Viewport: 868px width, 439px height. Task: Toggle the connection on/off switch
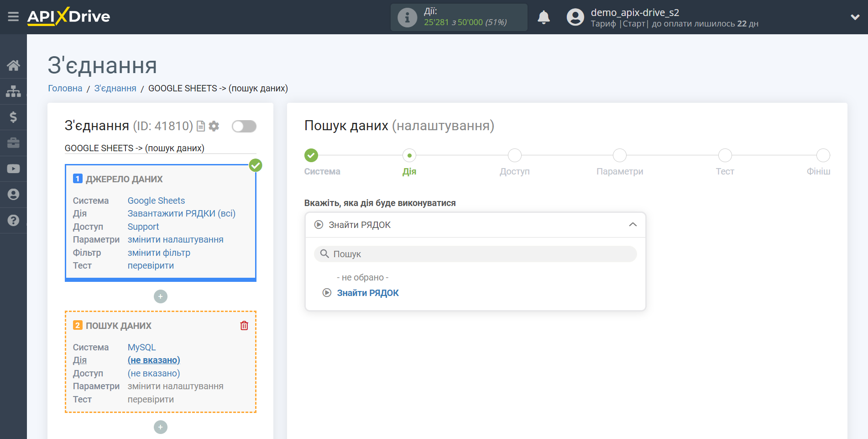[x=244, y=126]
